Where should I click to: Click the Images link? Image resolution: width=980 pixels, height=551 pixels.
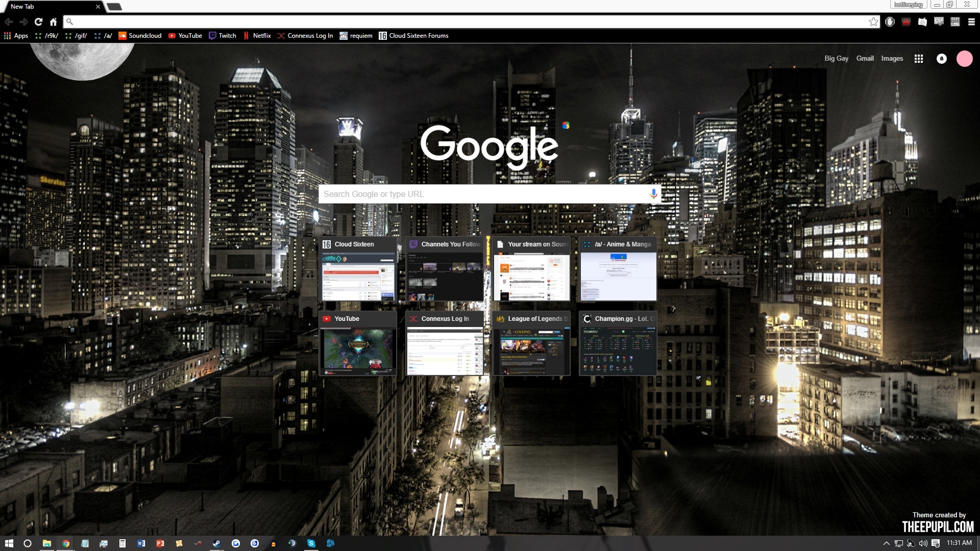pyautogui.click(x=892, y=59)
